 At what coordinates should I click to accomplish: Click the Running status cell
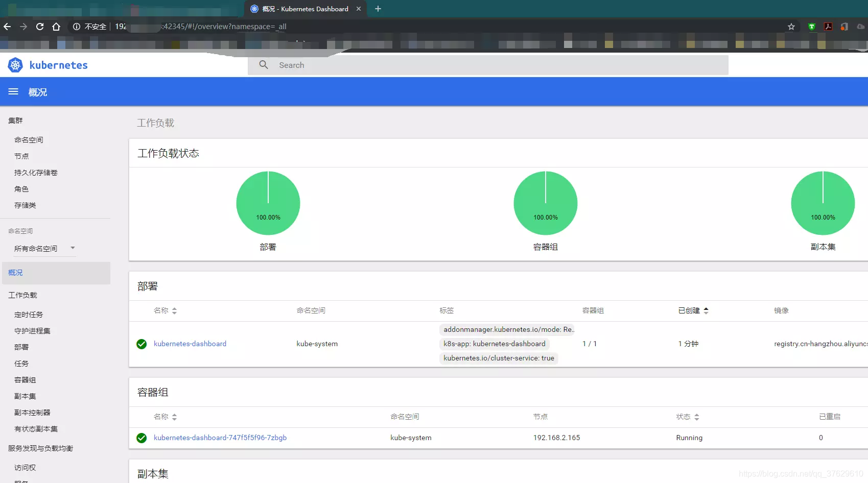689,438
